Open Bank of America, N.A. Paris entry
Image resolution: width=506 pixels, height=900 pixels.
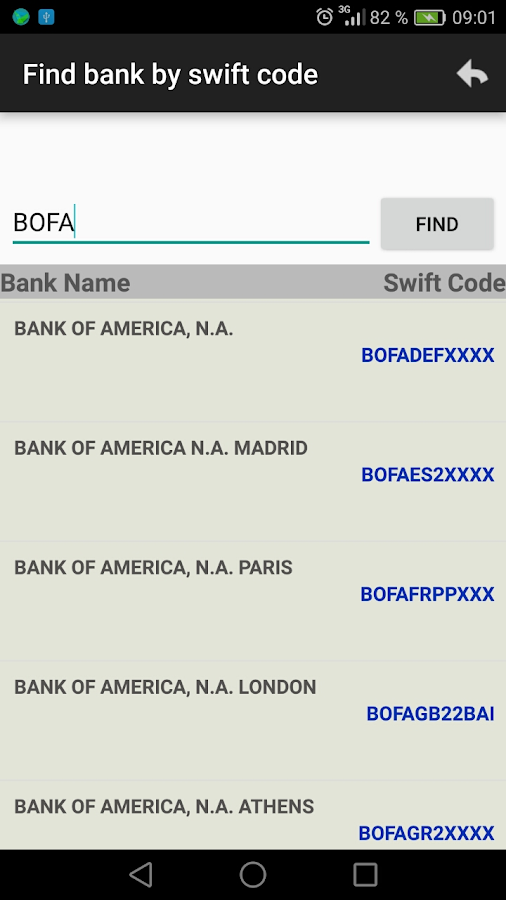coord(253,601)
